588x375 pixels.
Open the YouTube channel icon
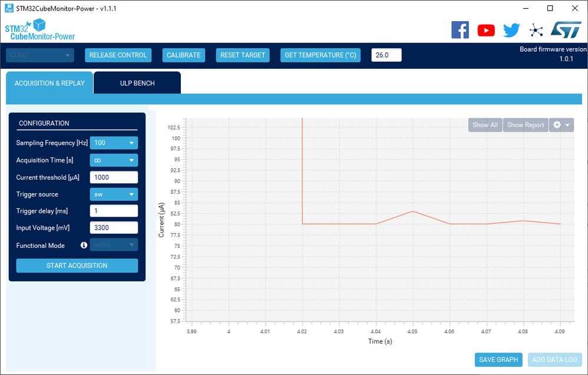pos(486,31)
